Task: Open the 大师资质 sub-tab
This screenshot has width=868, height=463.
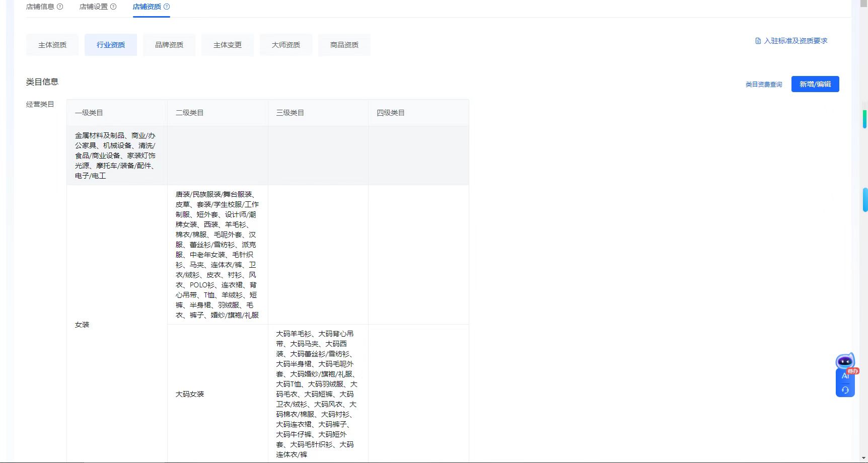Action: point(286,45)
